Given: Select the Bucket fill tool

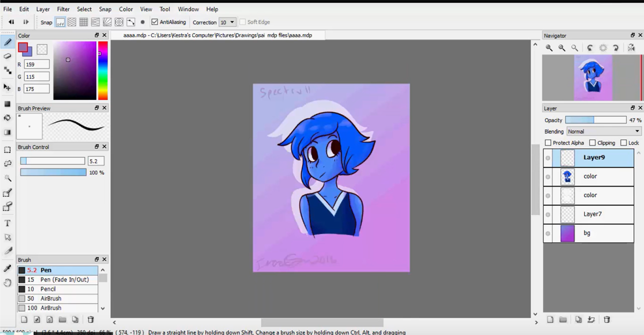Looking at the screenshot, I should 8,118.
